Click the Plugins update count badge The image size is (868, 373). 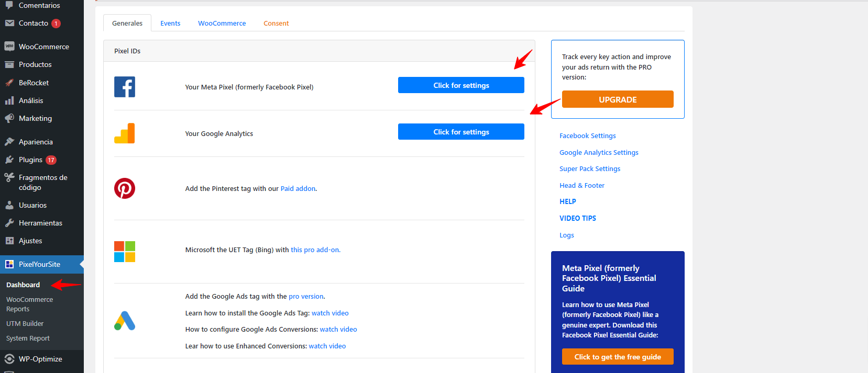(x=51, y=160)
